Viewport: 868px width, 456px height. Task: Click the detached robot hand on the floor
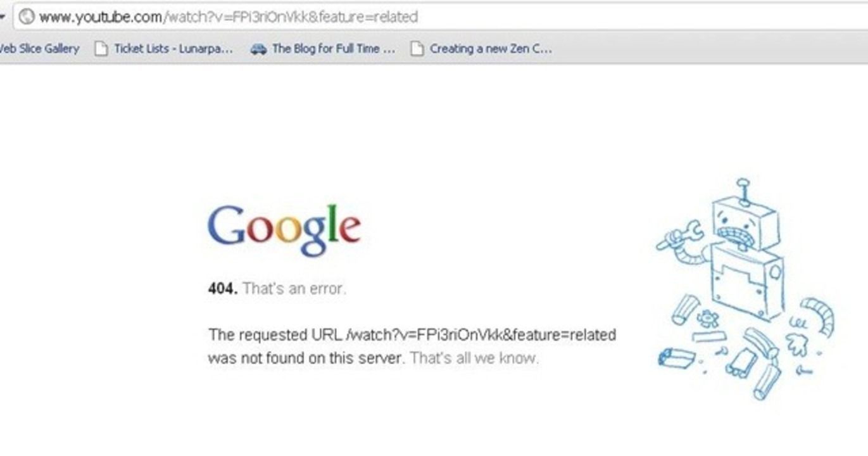797,343
